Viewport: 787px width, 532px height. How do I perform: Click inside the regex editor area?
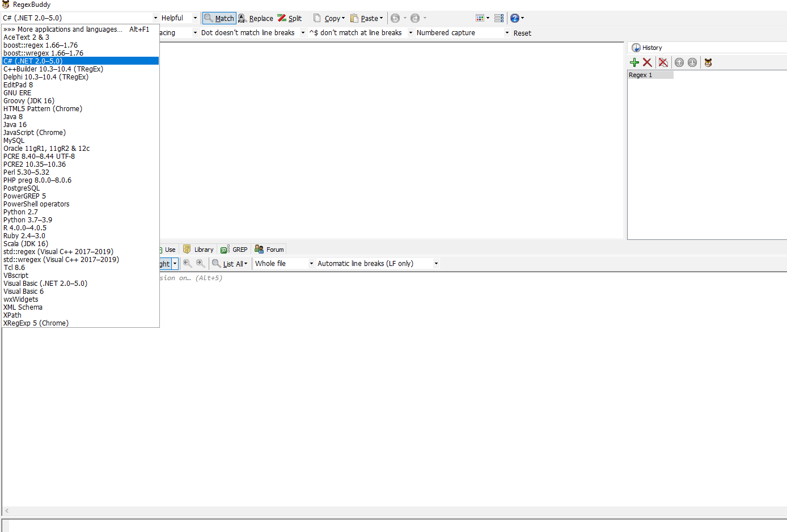click(391, 141)
